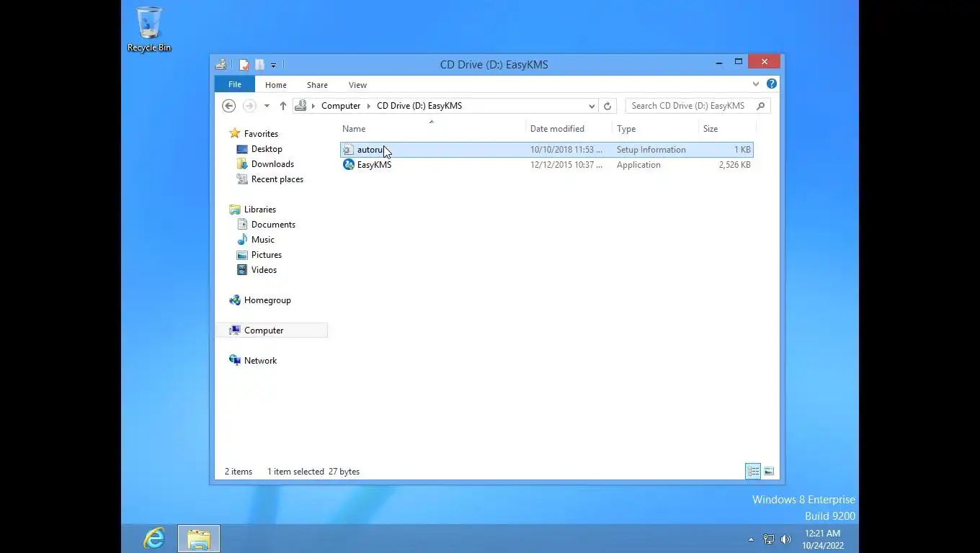Click the search magnifier icon
The image size is (980, 553).
(761, 106)
